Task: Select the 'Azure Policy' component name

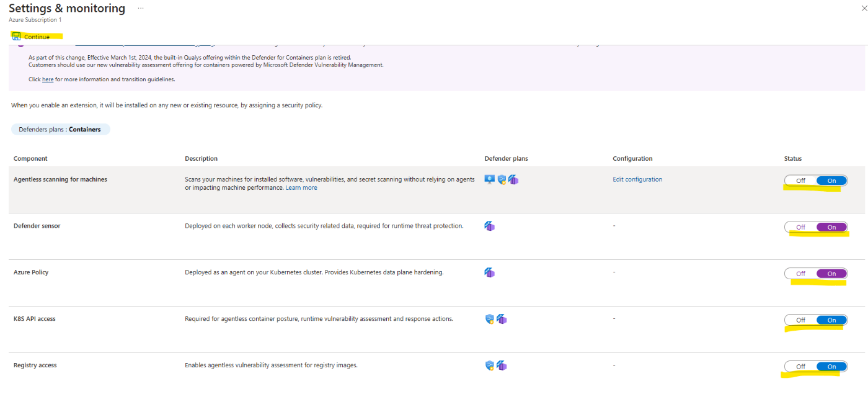Action: pos(31,272)
